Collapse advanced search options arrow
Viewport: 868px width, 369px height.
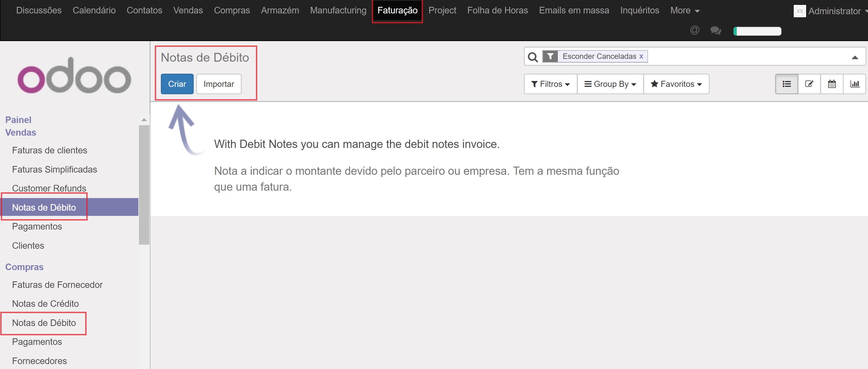855,57
